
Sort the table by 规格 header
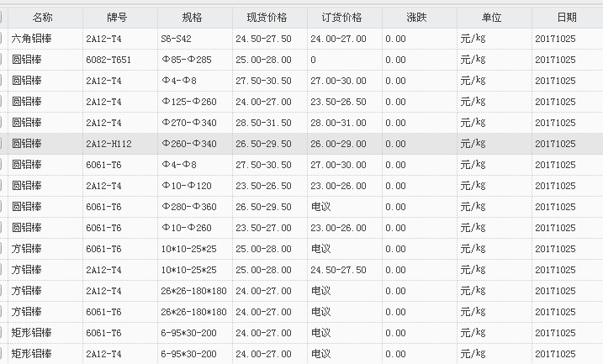point(193,17)
